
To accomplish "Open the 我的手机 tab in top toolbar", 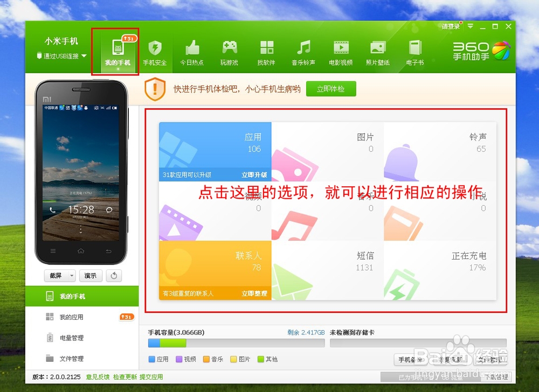I will (118, 52).
